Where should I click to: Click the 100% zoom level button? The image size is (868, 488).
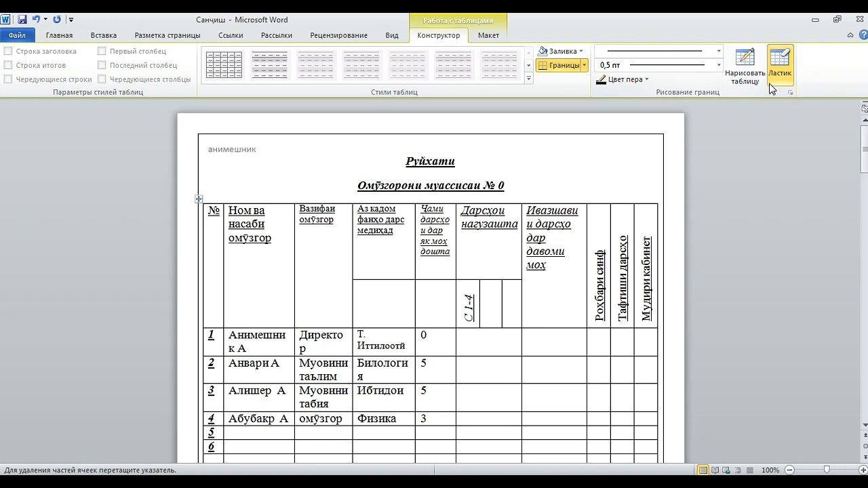770,470
